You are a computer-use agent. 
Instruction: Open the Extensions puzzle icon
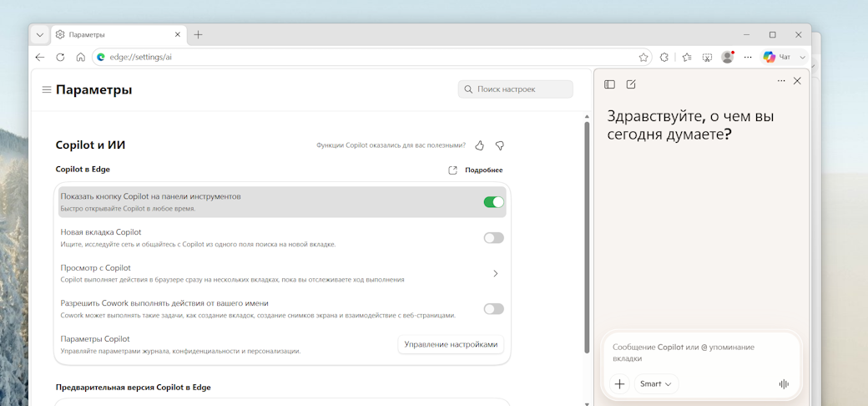pyautogui.click(x=664, y=57)
